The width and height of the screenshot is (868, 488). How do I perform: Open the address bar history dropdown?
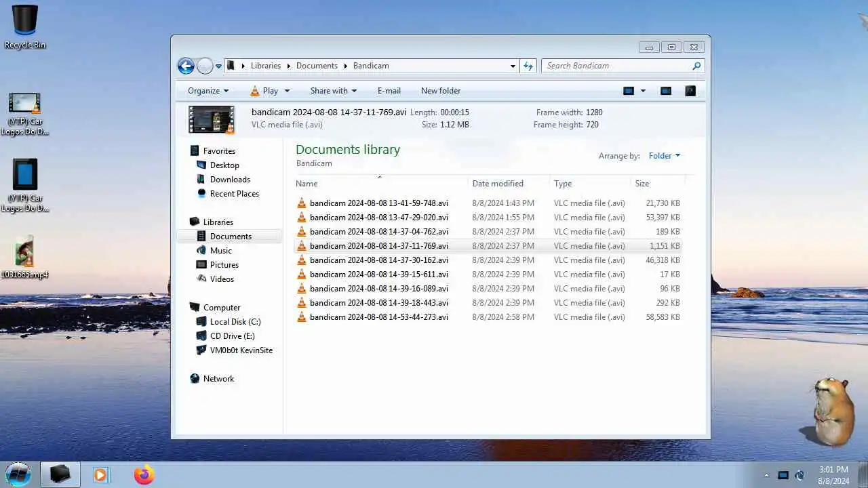coord(513,66)
